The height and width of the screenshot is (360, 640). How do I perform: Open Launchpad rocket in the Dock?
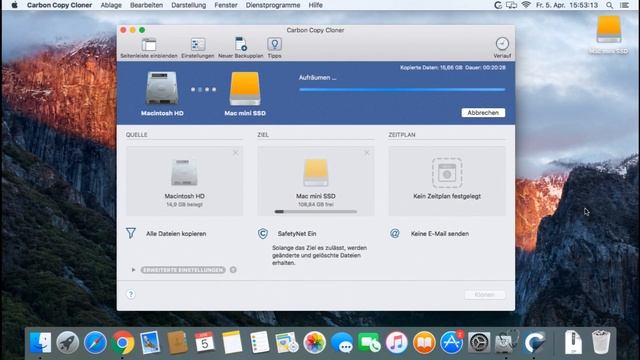point(67,342)
